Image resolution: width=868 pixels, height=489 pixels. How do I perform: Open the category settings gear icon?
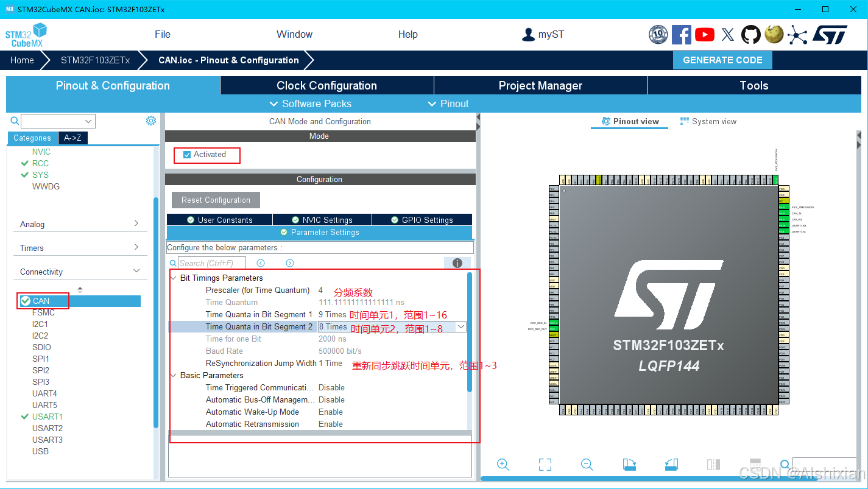coord(151,121)
